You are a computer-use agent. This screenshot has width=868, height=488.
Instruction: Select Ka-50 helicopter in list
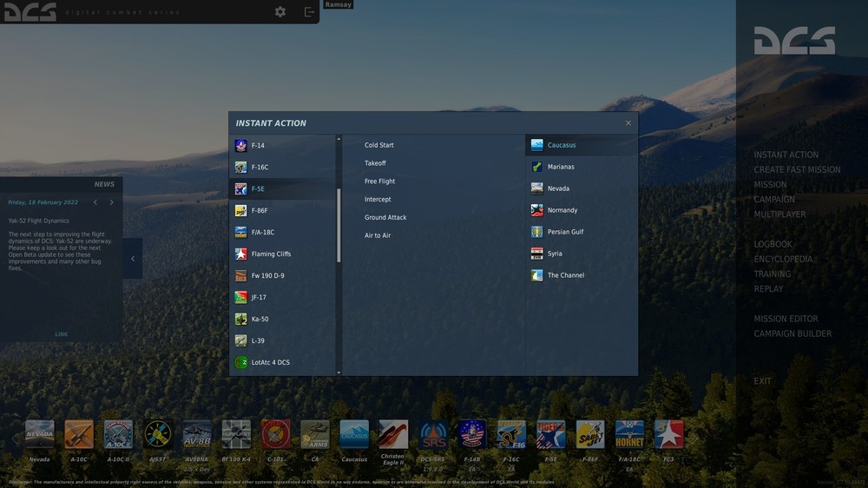pos(282,319)
